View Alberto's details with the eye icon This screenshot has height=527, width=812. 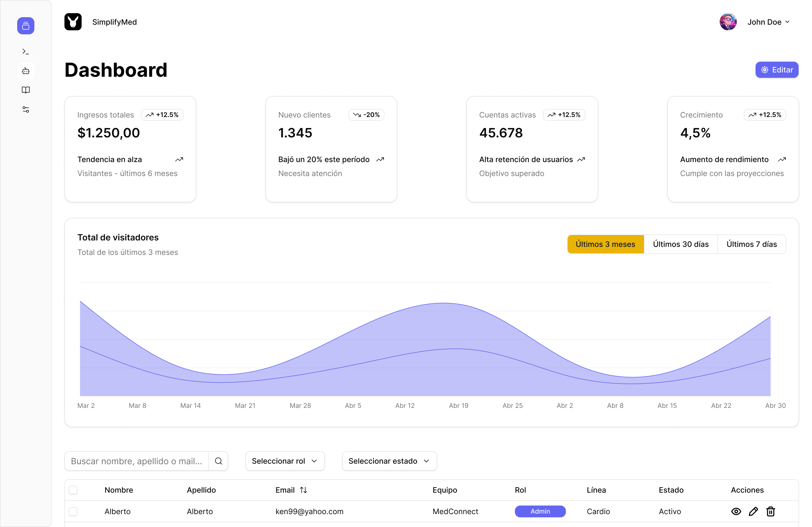click(x=736, y=511)
